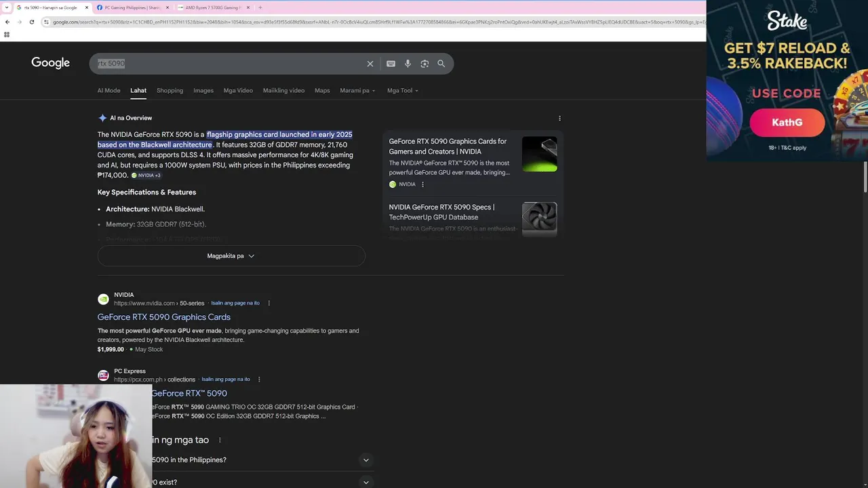The height and width of the screenshot is (488, 868).
Task: Open the Maps results tab
Action: point(322,90)
